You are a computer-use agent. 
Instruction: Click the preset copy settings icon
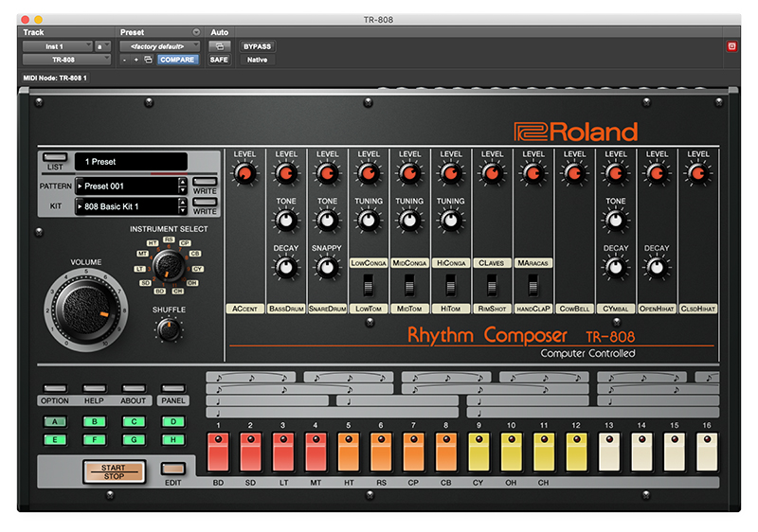point(148,60)
